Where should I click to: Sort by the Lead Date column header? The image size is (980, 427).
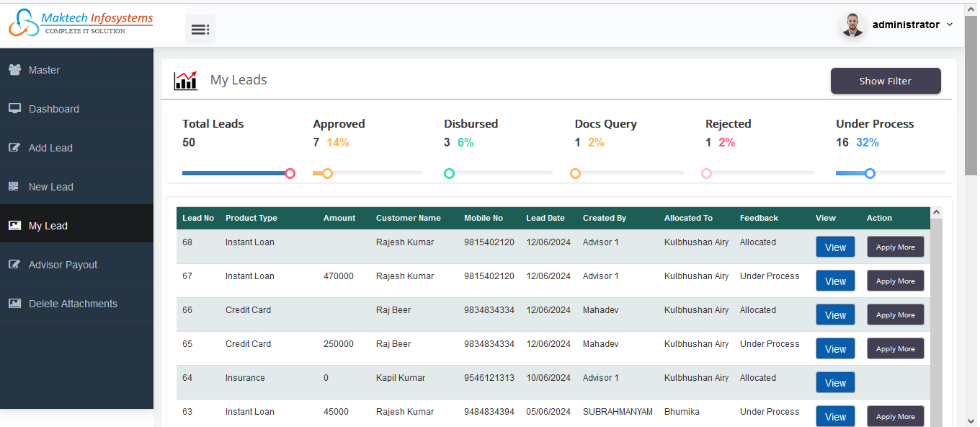pos(545,218)
